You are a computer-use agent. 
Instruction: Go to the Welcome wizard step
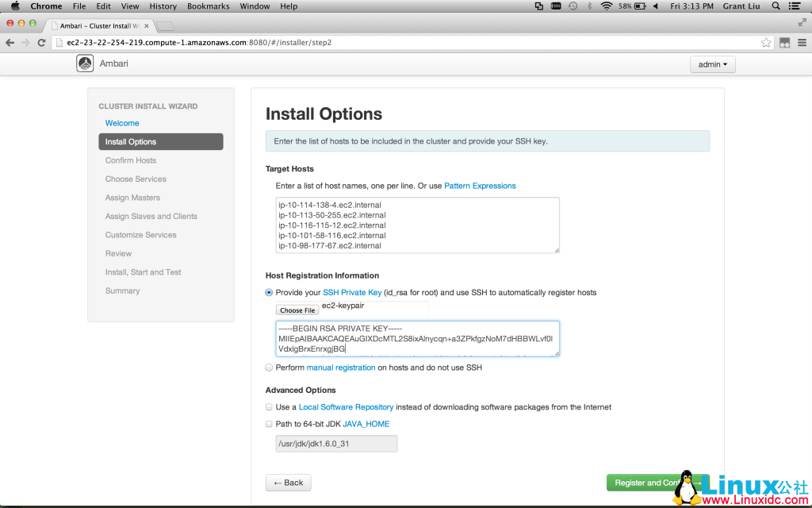pos(122,123)
